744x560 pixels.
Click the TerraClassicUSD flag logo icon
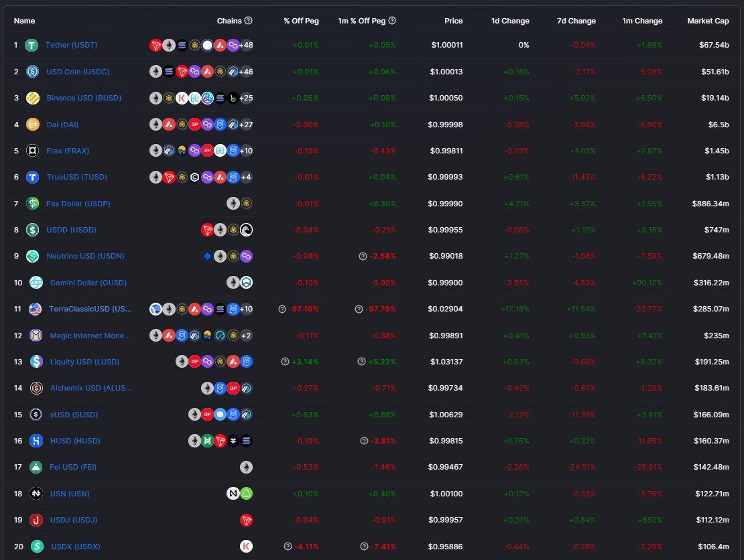[x=35, y=309]
